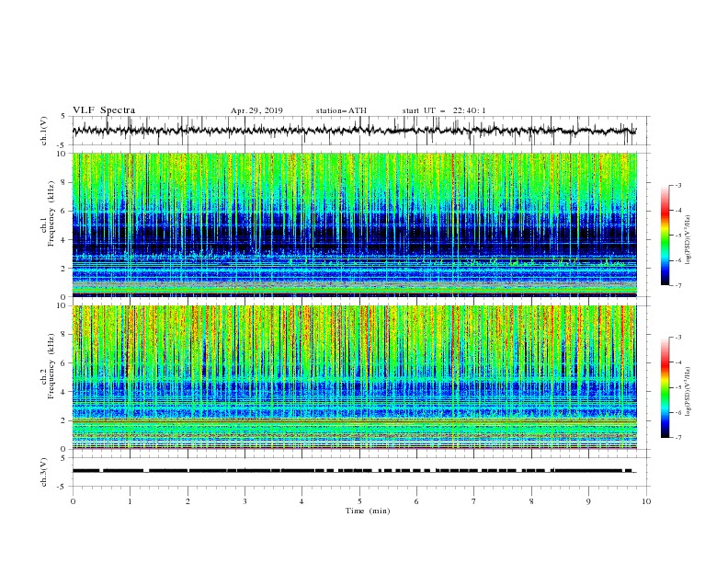
Task: Click the "-3" label on ch.1 colorbar
Action: click(677, 185)
